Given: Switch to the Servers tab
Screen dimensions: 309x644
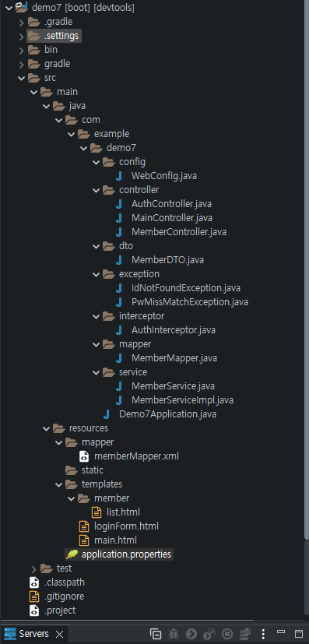Looking at the screenshot, I should tap(33, 634).
